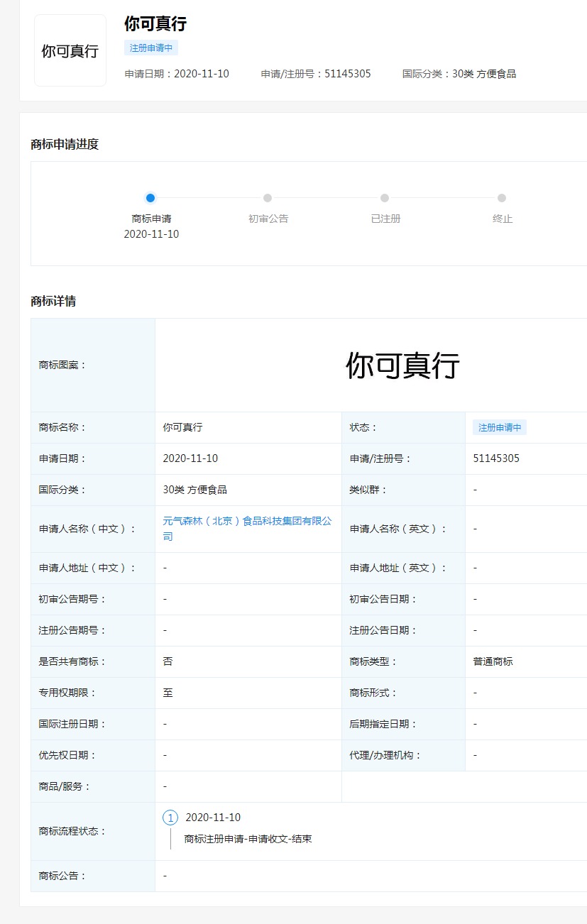Select the 商标申请 progress step dot
This screenshot has width=587, height=924.
pyautogui.click(x=150, y=198)
